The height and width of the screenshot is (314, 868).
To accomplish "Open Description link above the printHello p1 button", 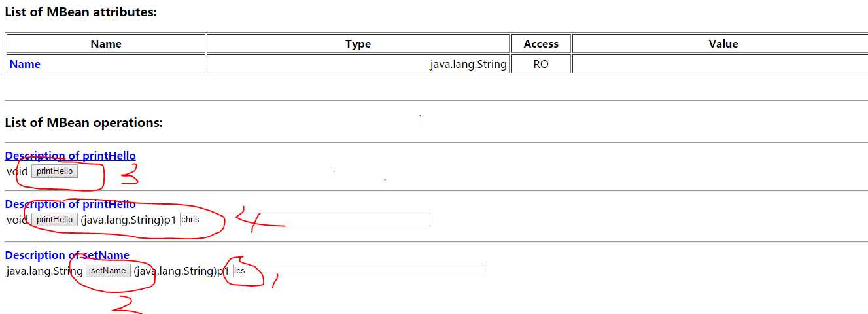I will [x=70, y=204].
